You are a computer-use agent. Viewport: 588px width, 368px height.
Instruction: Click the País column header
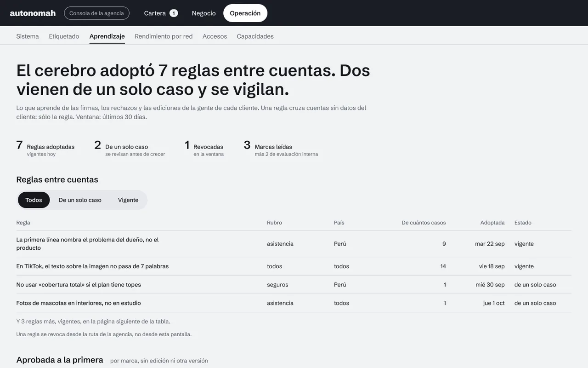339,223
